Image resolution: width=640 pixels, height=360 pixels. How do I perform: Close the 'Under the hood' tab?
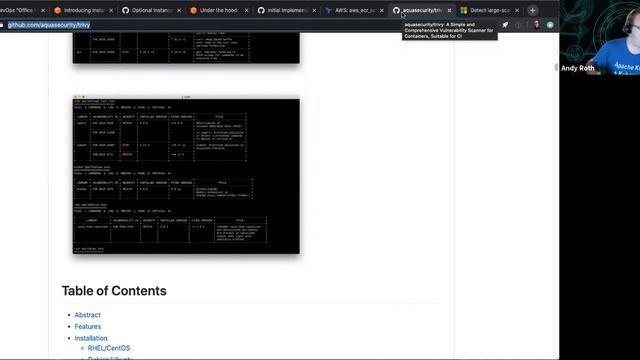(247, 10)
